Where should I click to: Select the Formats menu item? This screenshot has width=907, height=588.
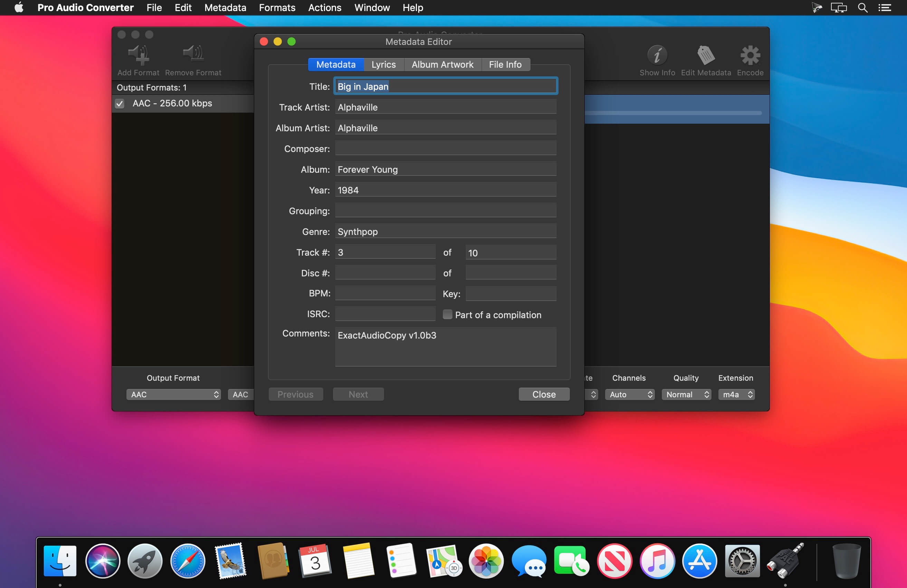click(x=277, y=8)
